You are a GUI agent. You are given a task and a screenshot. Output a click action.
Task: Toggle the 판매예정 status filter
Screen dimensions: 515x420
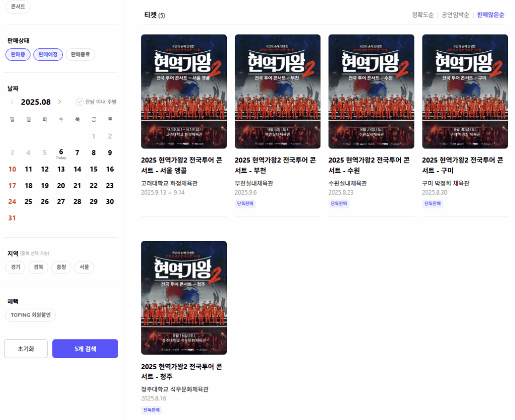pyautogui.click(x=48, y=55)
